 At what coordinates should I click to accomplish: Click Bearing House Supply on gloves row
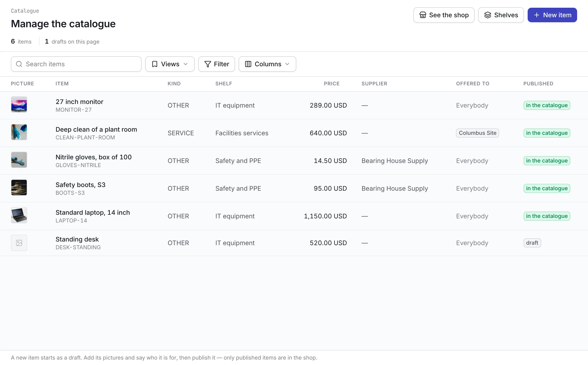(x=394, y=161)
